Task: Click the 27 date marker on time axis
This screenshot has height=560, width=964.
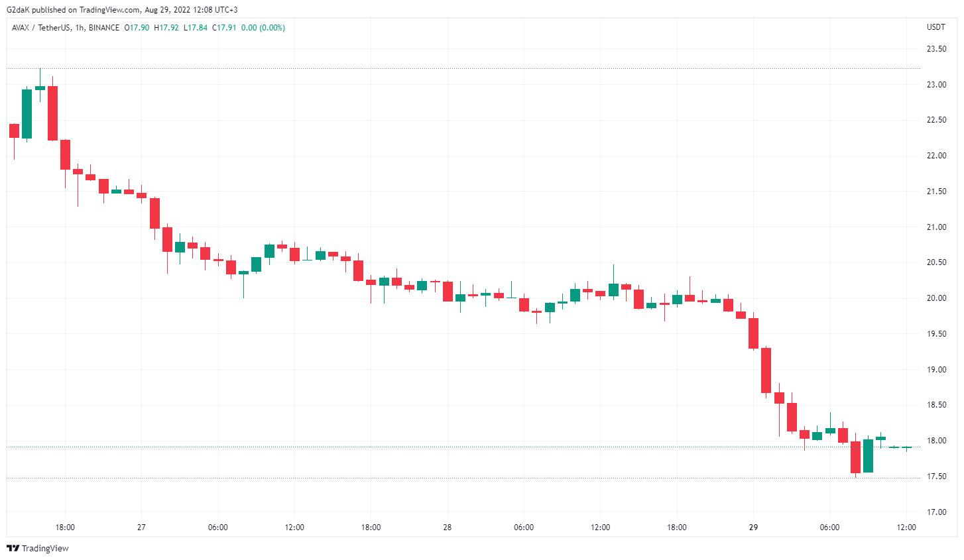Action: click(x=141, y=528)
